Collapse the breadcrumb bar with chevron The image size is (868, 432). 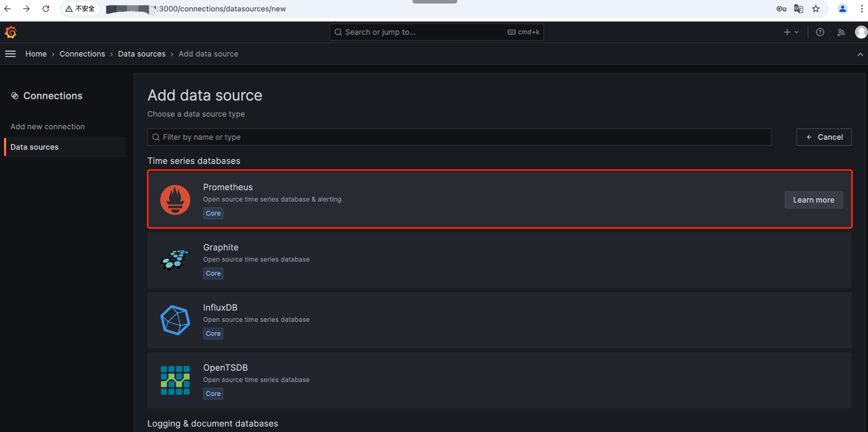860,54
